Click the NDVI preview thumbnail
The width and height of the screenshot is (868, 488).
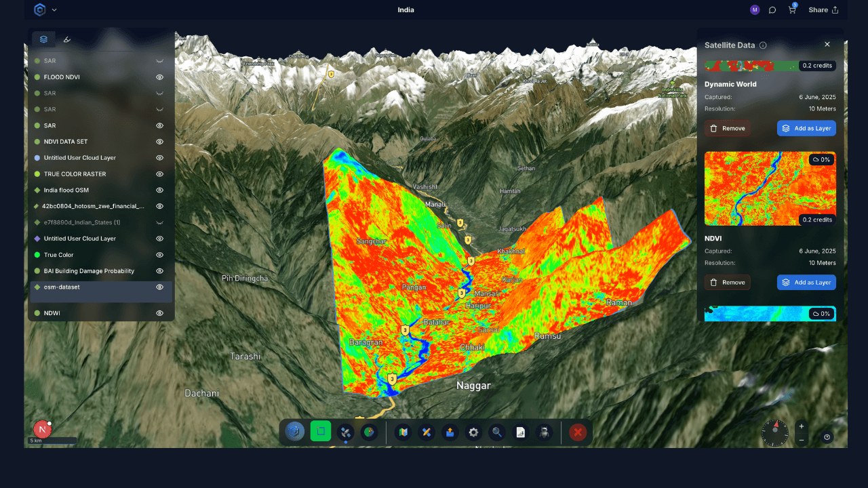[770, 188]
